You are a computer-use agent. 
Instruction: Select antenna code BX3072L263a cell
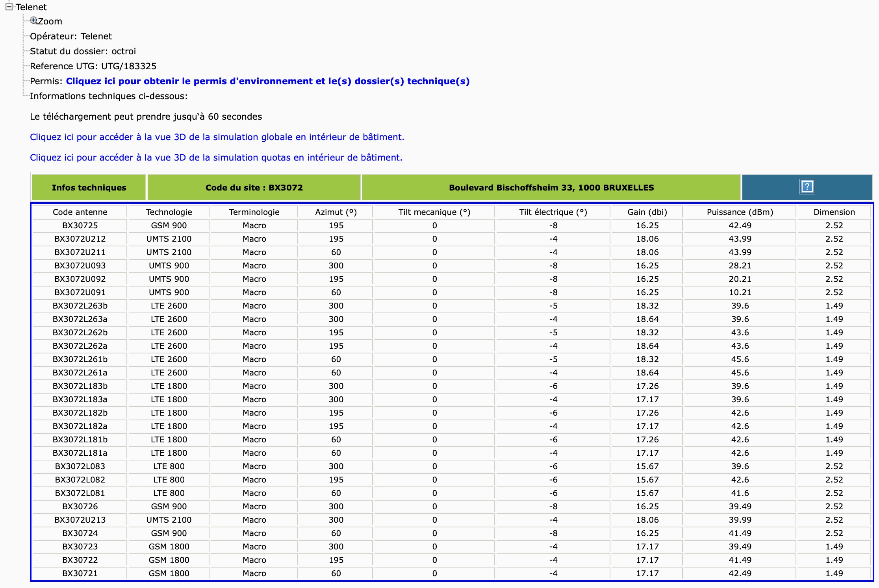(x=80, y=319)
